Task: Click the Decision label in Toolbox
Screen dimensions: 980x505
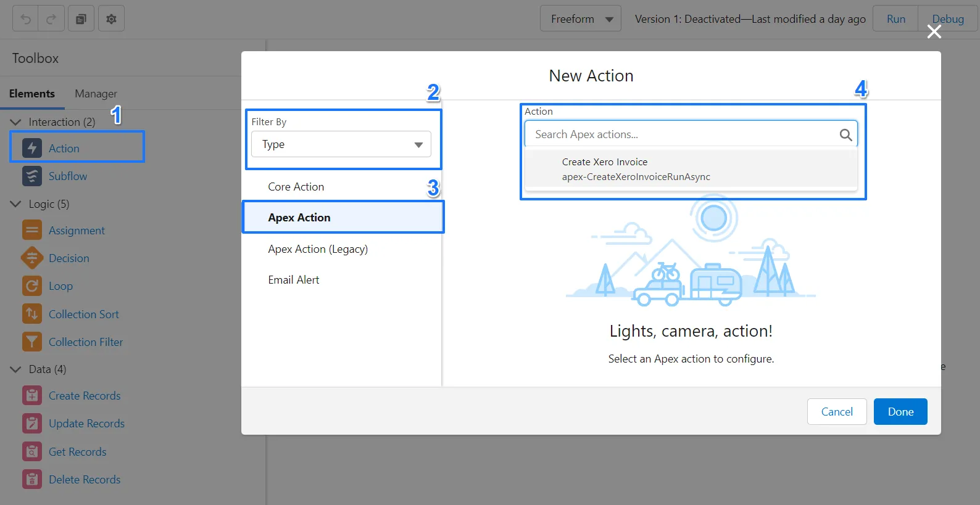Action: tap(69, 258)
